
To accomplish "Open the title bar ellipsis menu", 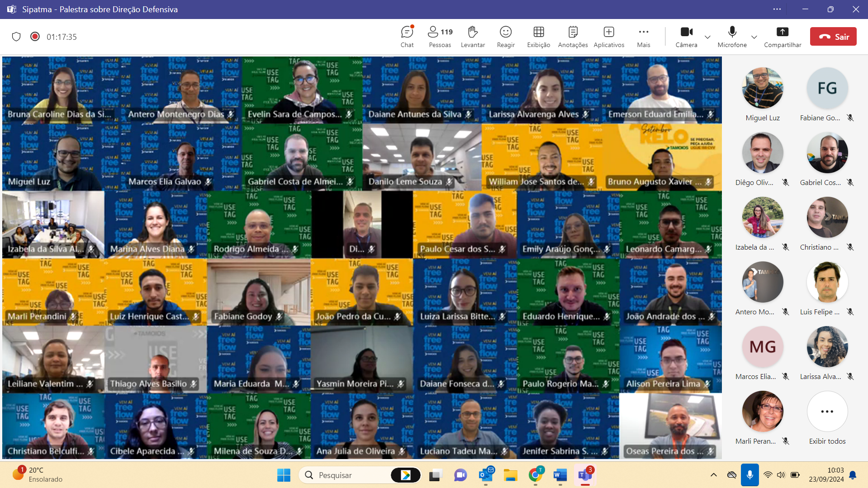I will coord(777,9).
